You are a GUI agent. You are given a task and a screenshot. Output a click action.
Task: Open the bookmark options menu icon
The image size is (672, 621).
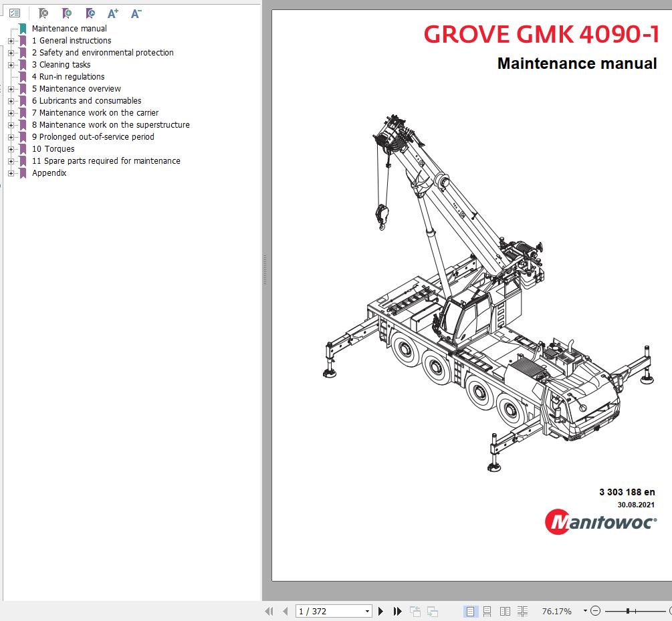[x=15, y=13]
